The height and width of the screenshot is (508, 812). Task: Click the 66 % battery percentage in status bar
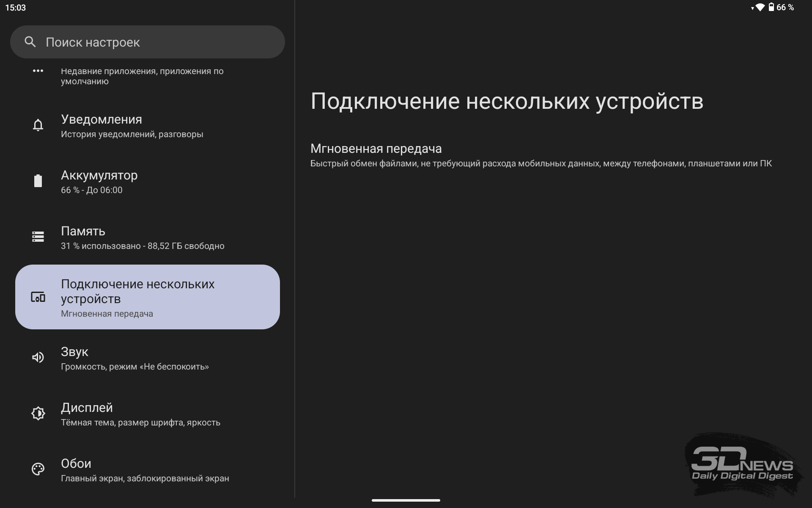click(785, 7)
